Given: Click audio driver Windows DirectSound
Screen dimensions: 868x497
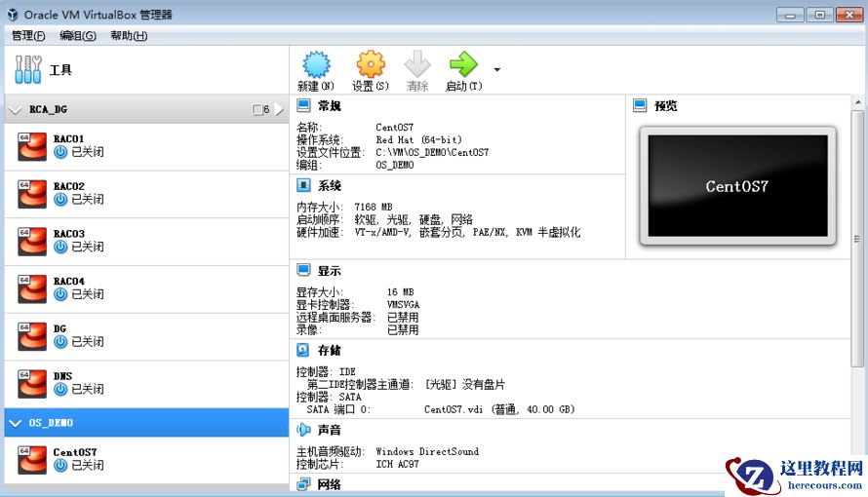Looking at the screenshot, I should point(427,451).
